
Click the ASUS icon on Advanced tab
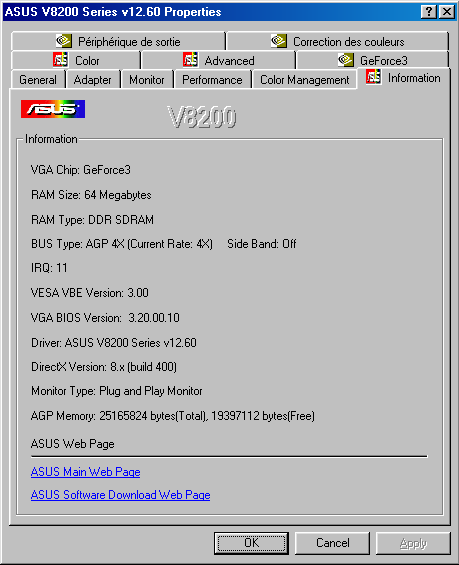190,60
